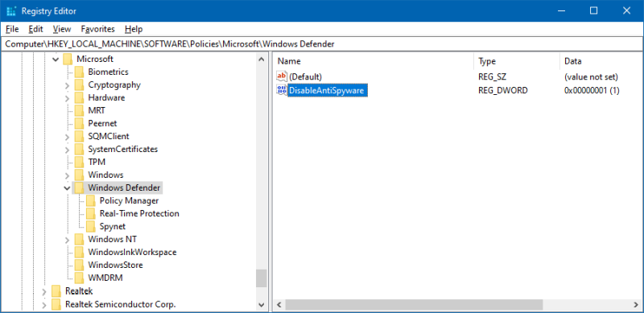Expand the Realtek Semiconductor Corp. key
This screenshot has width=644, height=313.
44,305
